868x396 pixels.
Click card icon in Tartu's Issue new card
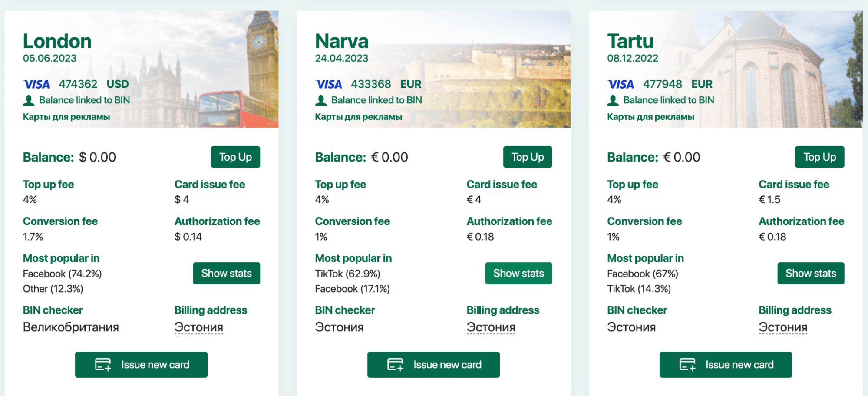687,365
